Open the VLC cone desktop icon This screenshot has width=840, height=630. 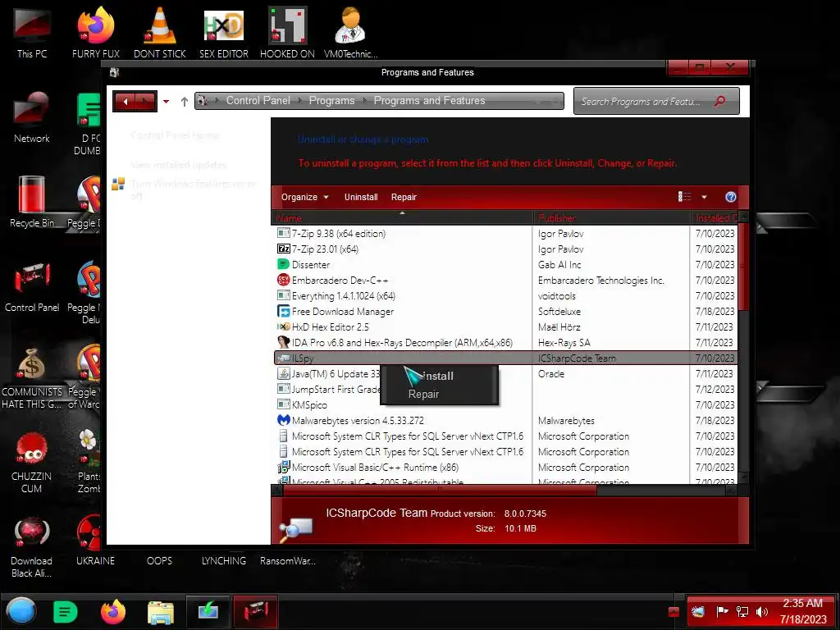point(160,33)
